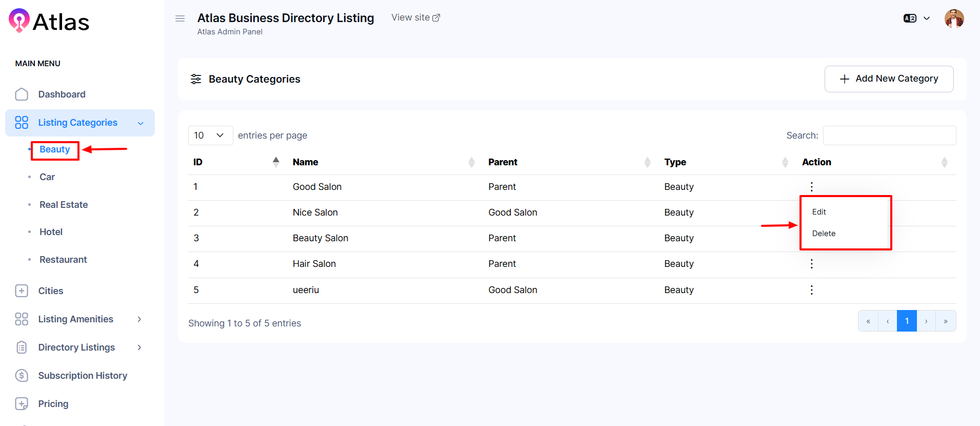The width and height of the screenshot is (980, 426).
Task: Click the Add New Category button
Action: 889,79
